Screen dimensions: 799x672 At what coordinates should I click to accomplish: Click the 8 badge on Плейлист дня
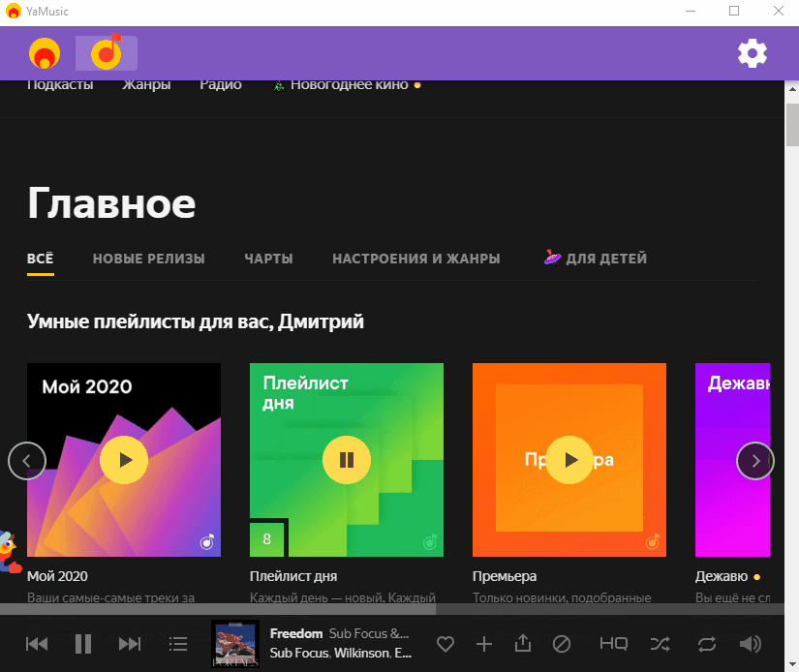(x=266, y=539)
